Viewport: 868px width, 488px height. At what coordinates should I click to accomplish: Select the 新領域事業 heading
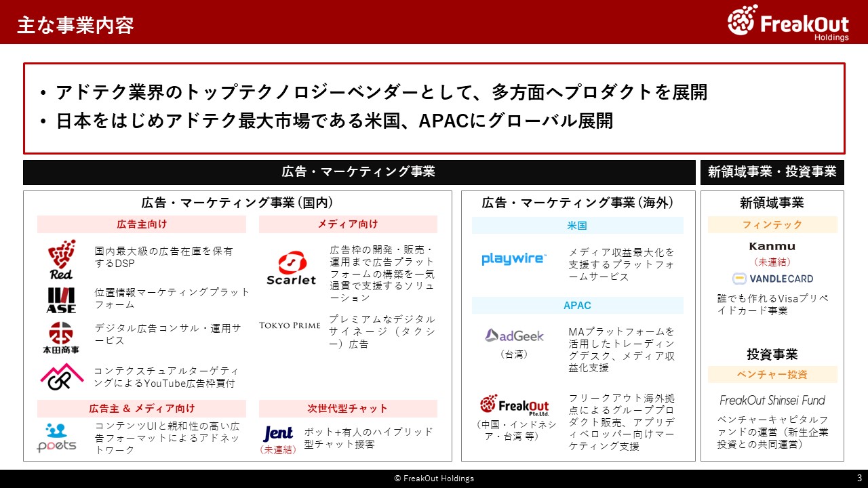(x=772, y=203)
